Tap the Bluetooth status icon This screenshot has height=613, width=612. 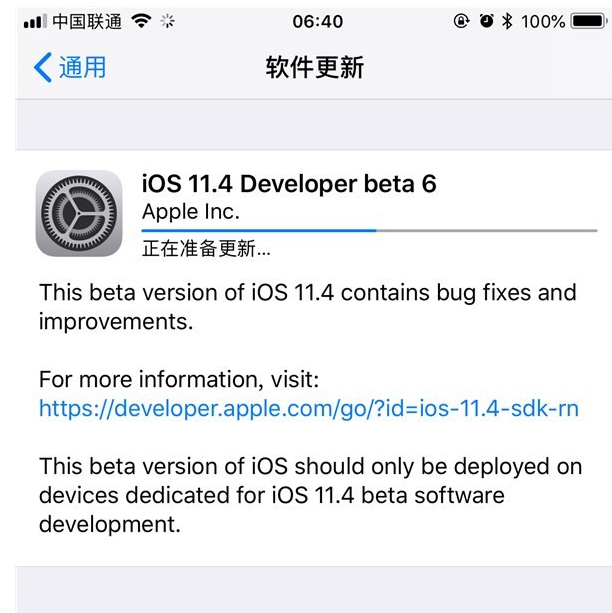click(508, 21)
